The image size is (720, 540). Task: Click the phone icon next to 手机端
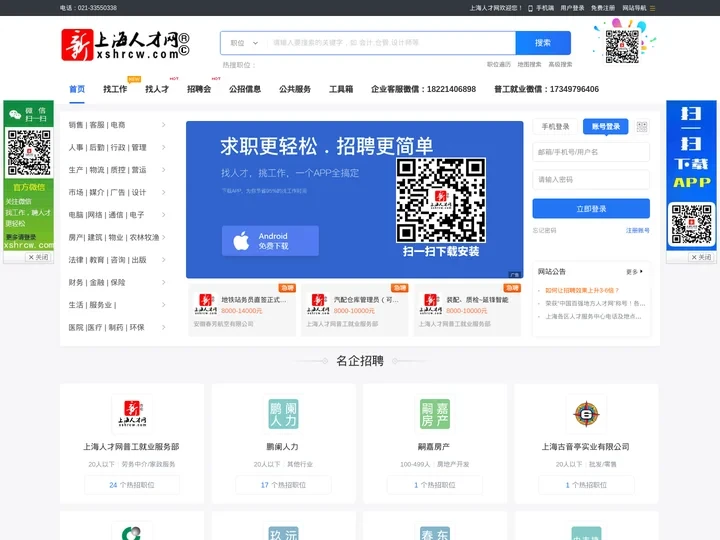click(x=530, y=8)
